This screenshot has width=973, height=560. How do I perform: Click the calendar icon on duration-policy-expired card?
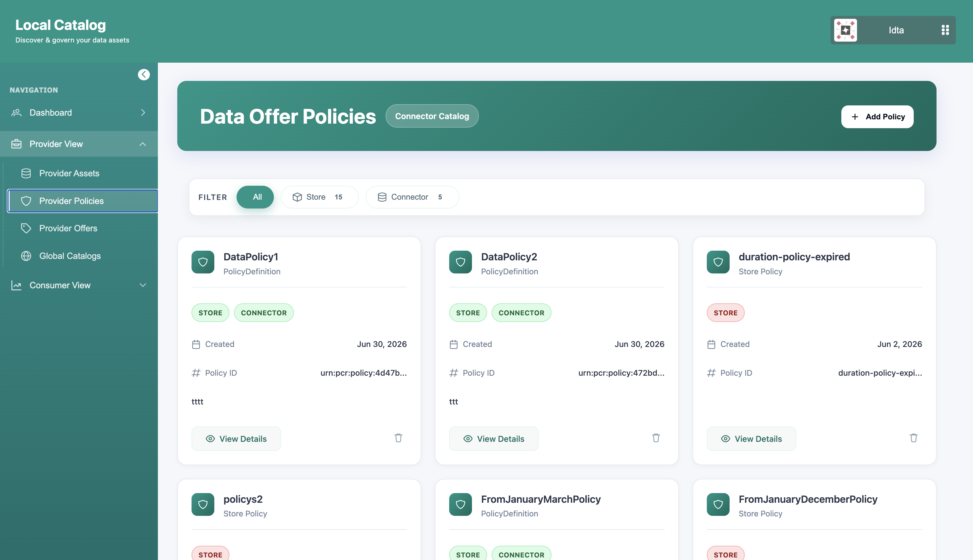coord(711,345)
